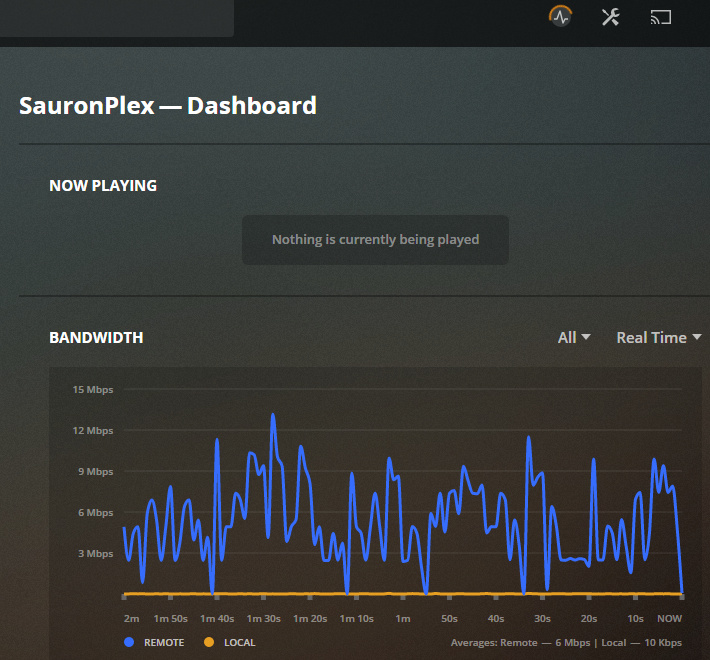Open the Activity dashboard icon
710x660 pixels.
tap(561, 17)
